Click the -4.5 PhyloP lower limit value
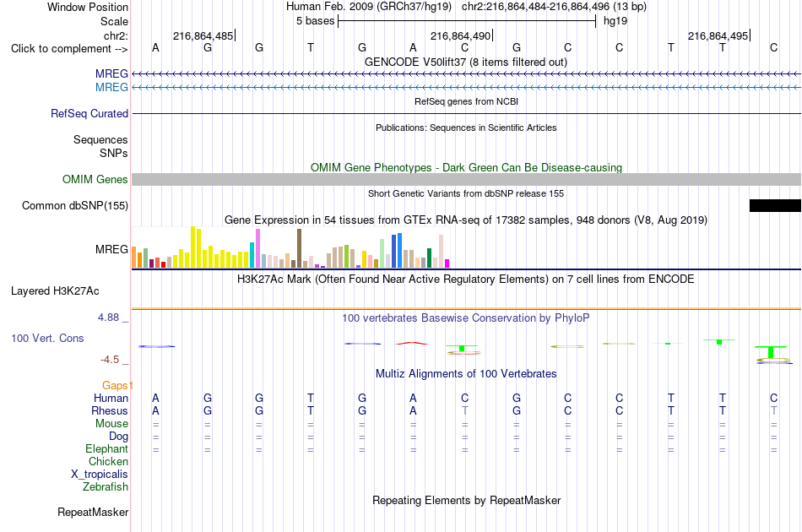Screen dimensions: 802x532 pyautogui.click(x=110, y=360)
